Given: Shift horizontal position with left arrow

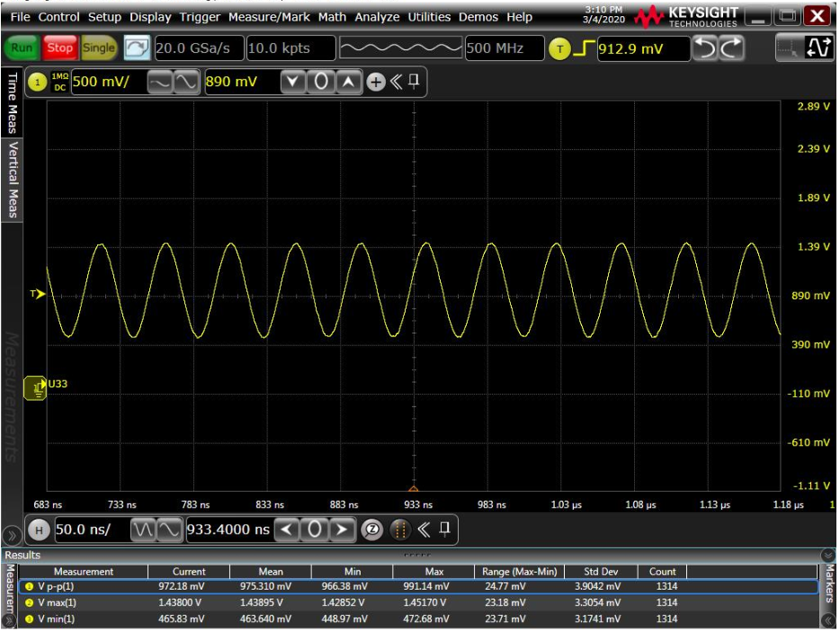Looking at the screenshot, I should (287, 529).
